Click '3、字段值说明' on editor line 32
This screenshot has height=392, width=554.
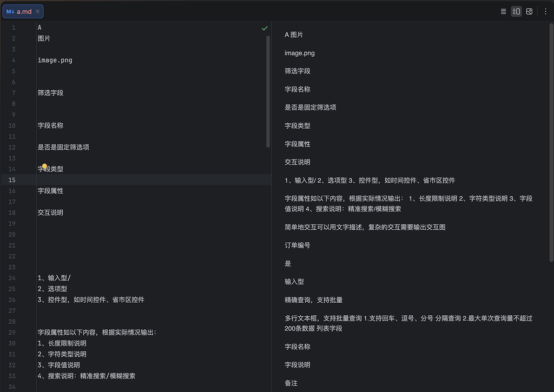click(x=58, y=365)
